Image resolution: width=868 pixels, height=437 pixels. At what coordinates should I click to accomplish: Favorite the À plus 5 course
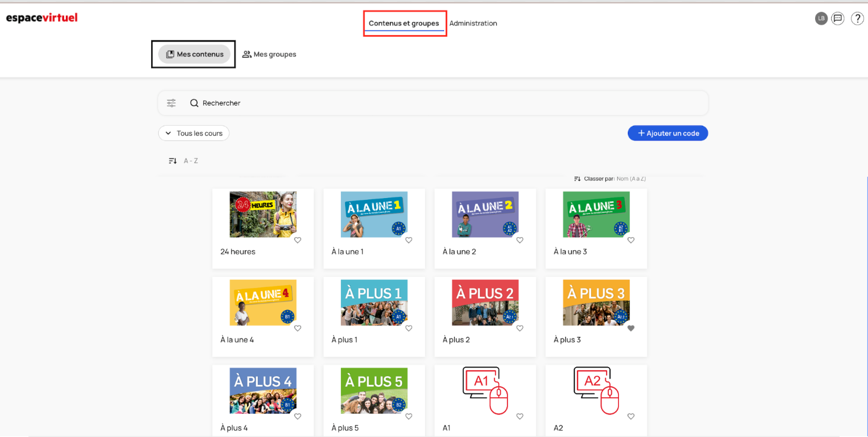click(409, 416)
